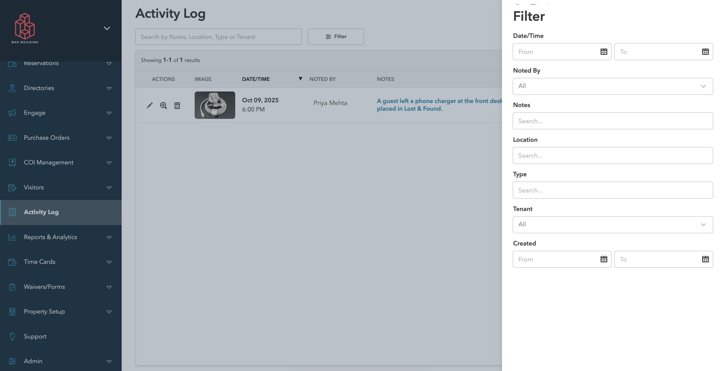720x371 pixels.
Task: Click the Support lightbulb icon
Action: (12, 337)
